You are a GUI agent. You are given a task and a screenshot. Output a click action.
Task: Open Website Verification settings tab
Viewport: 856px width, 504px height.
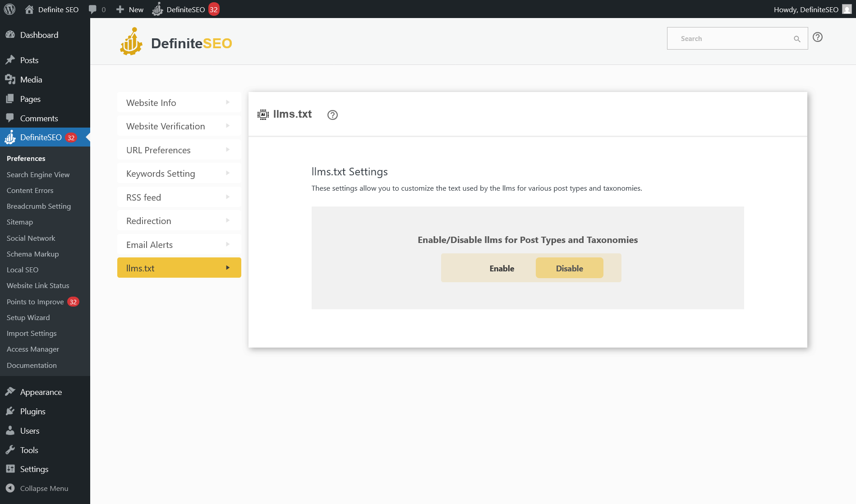179,126
